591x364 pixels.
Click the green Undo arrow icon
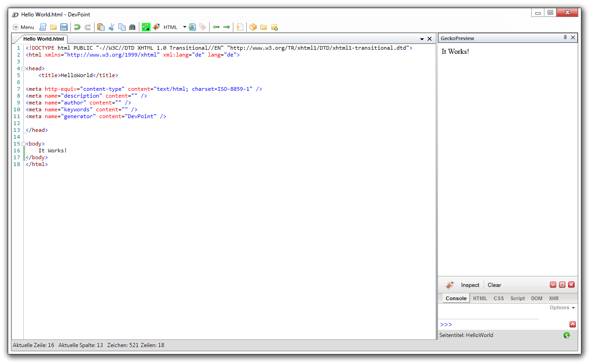click(77, 27)
